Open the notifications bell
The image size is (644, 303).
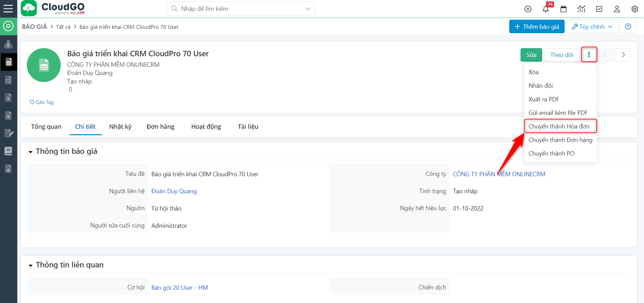[x=546, y=9]
